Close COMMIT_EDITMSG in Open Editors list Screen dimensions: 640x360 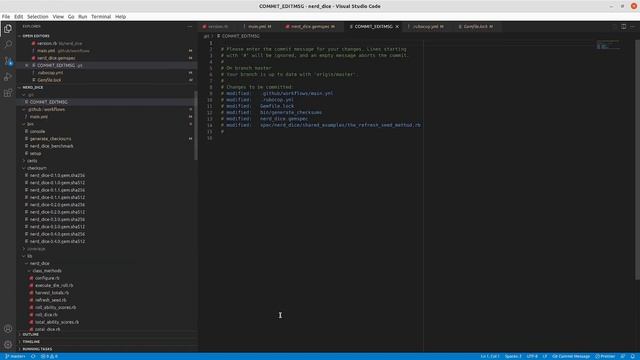pyautogui.click(x=27, y=65)
